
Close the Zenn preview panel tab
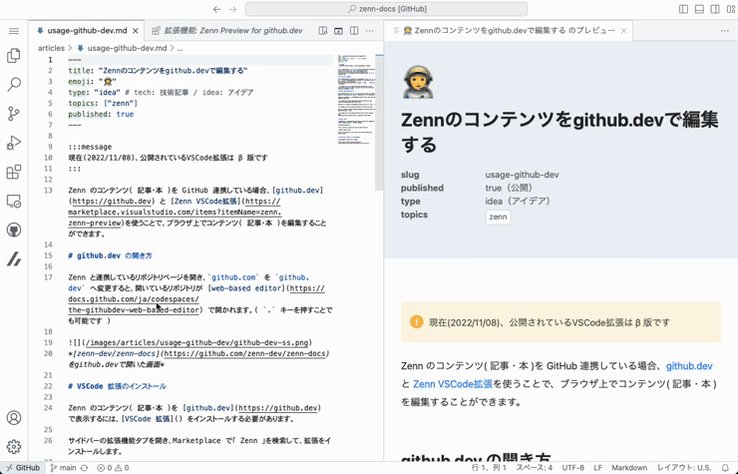point(624,31)
